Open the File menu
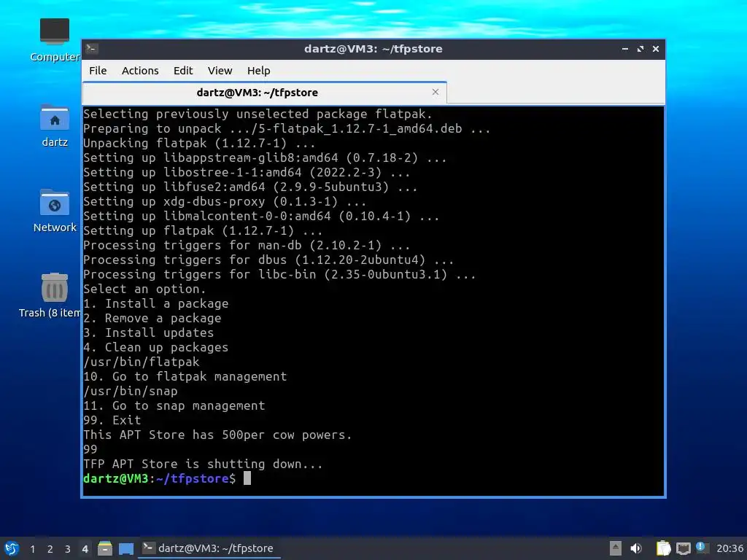 point(98,71)
